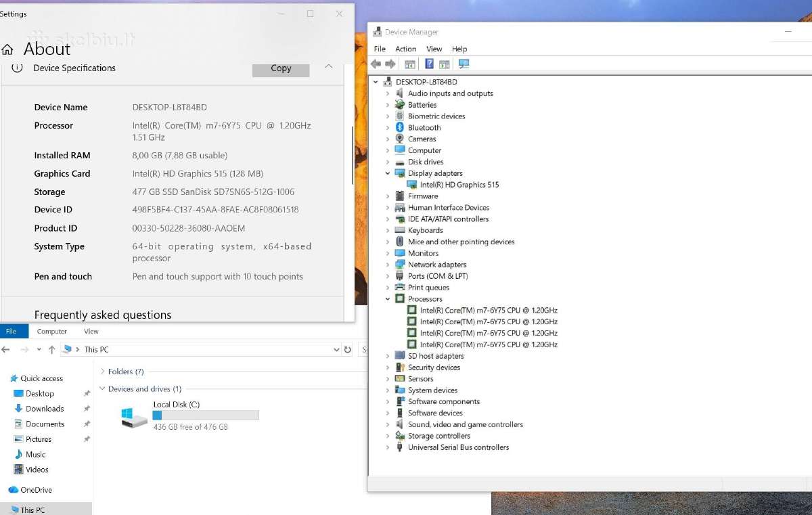Image resolution: width=812 pixels, height=515 pixels.
Task: Open Downloads in Quick access sidebar
Action: pos(45,409)
